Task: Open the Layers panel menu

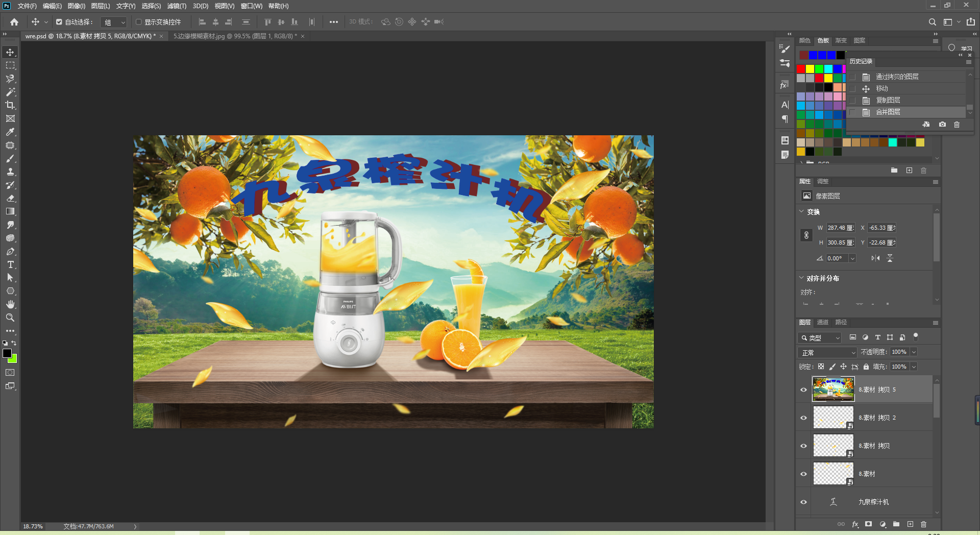Action: (936, 323)
